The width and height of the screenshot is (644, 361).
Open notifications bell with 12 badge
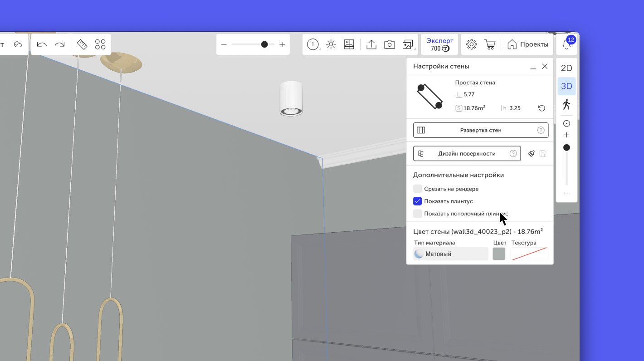[566, 44]
